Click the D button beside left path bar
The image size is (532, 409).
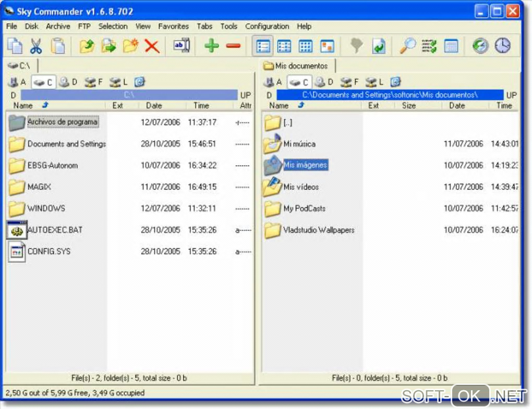coord(13,95)
